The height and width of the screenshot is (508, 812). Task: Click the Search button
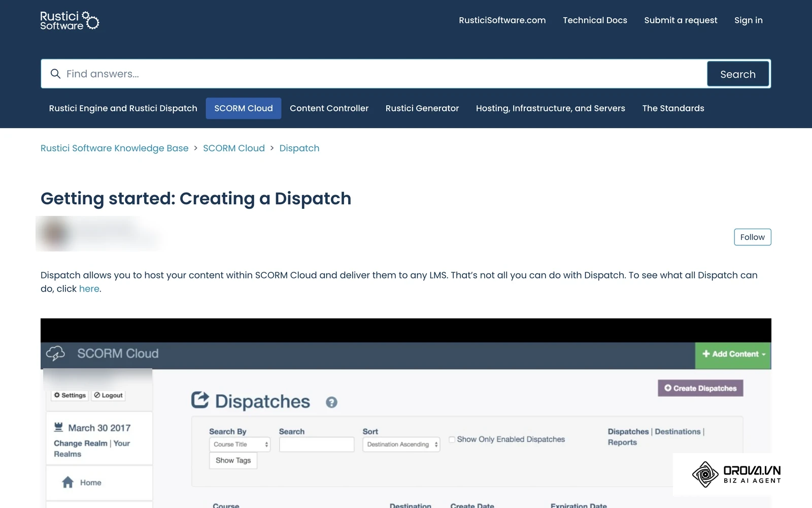pyautogui.click(x=738, y=74)
